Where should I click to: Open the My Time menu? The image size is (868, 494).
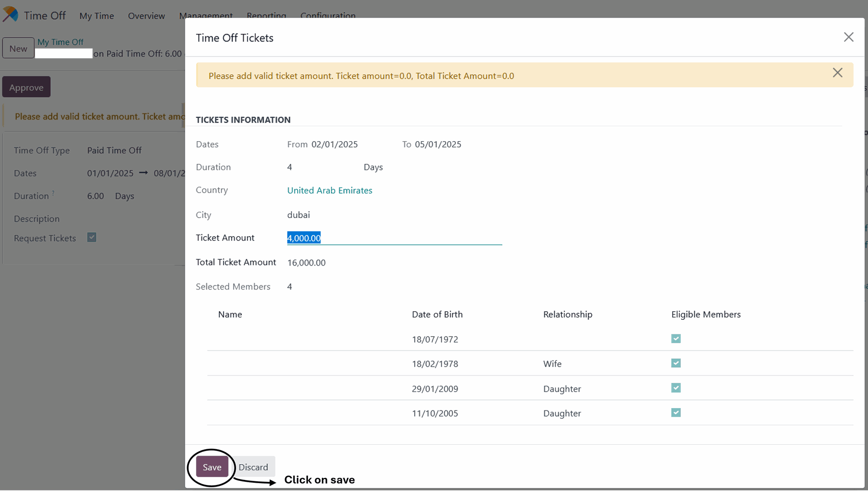click(97, 16)
